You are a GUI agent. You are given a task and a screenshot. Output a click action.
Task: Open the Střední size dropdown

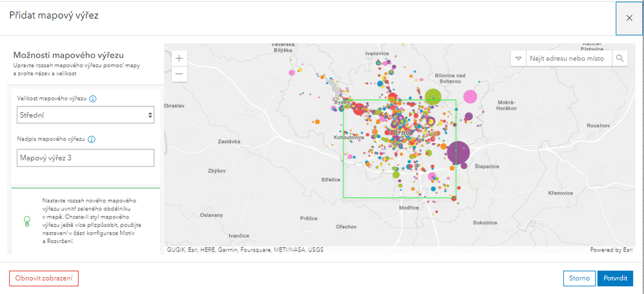pyautogui.click(x=85, y=115)
